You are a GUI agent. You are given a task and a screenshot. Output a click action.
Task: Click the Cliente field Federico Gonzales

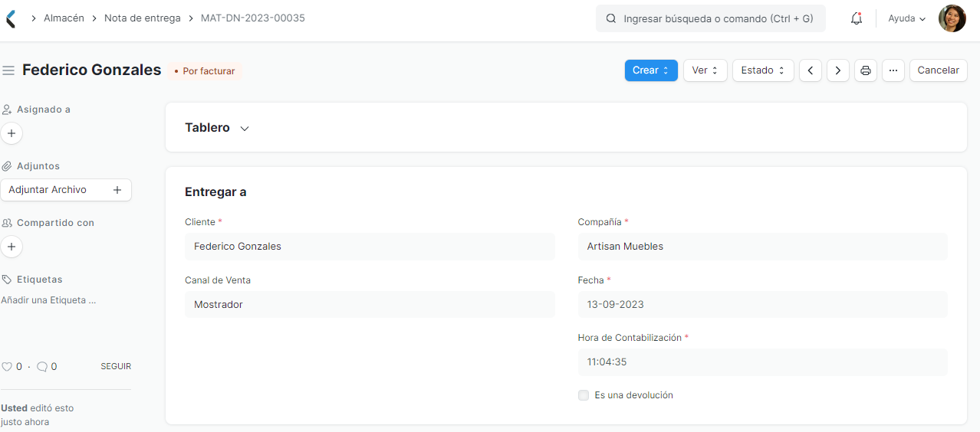(x=370, y=247)
